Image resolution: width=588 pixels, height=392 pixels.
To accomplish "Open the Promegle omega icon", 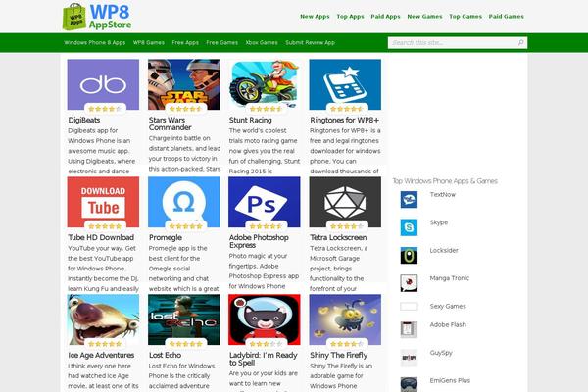I will tap(184, 202).
